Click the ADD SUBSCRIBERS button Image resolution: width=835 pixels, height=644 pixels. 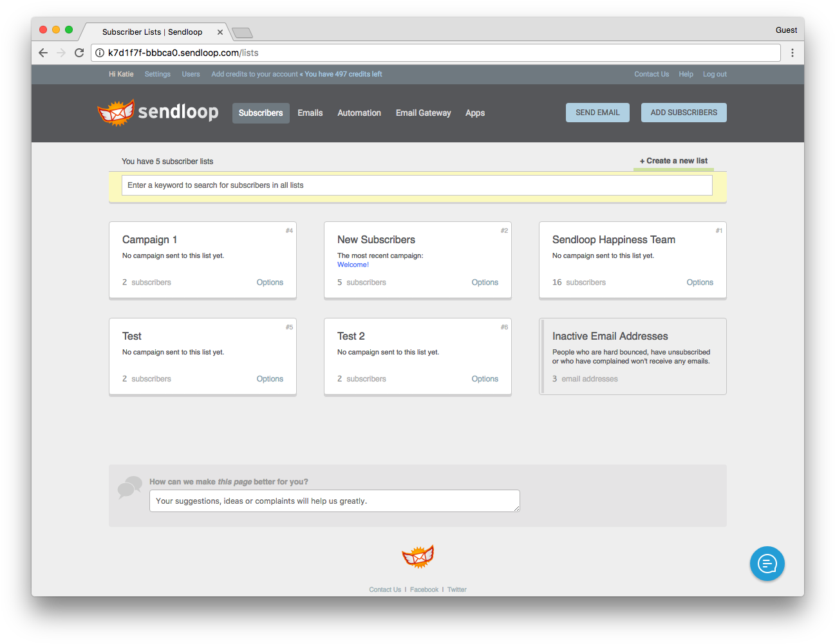pyautogui.click(x=684, y=113)
